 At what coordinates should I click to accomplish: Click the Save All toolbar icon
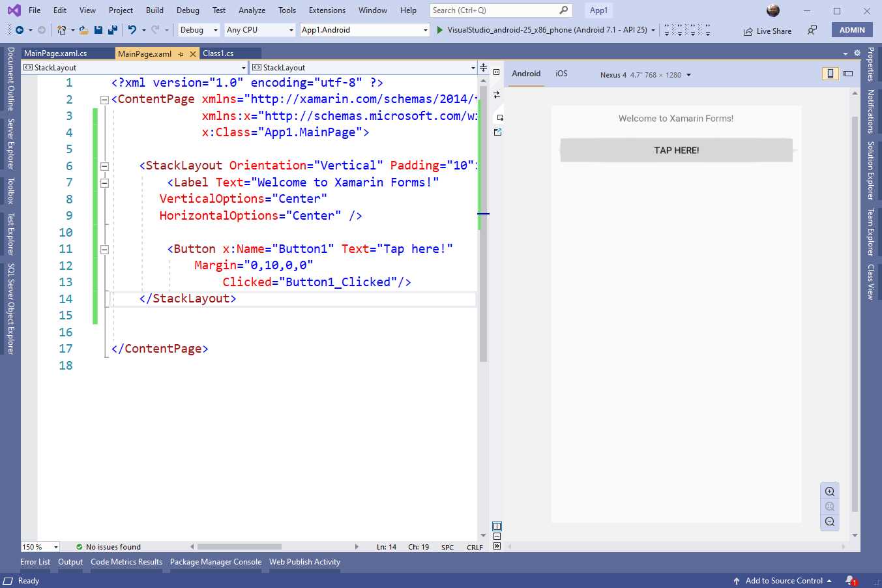(111, 30)
